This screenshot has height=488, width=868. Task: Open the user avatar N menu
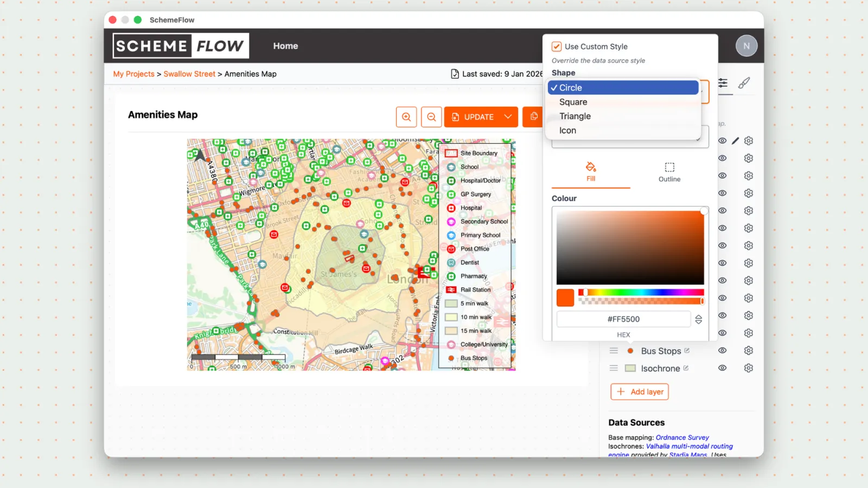746,46
